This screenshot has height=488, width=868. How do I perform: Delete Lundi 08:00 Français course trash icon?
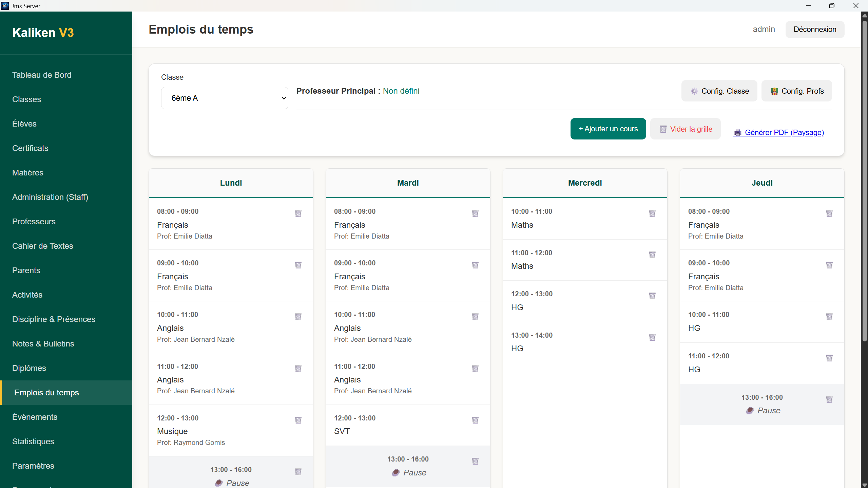(x=298, y=213)
